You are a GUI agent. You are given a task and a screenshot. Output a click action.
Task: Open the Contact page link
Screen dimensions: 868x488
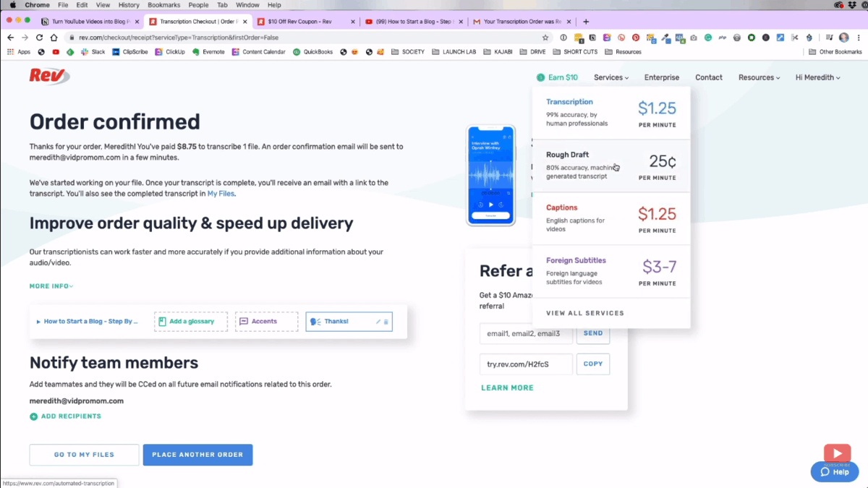click(x=709, y=77)
